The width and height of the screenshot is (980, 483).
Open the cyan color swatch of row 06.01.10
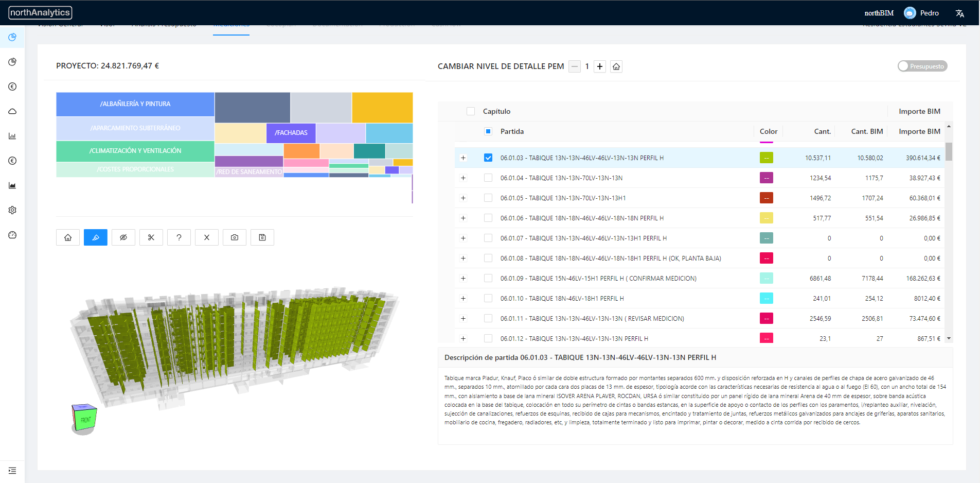pyautogui.click(x=767, y=298)
